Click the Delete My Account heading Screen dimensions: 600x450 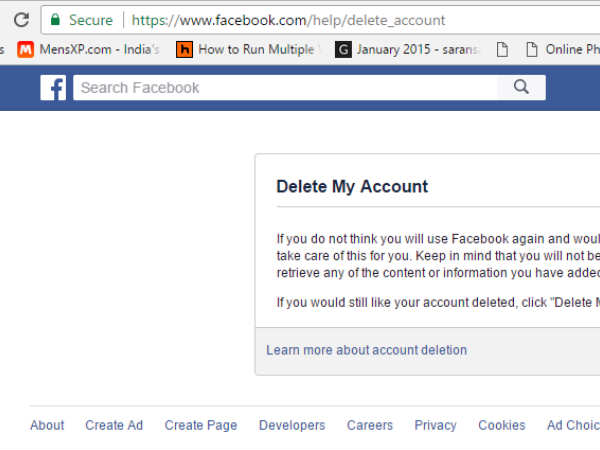point(352,186)
